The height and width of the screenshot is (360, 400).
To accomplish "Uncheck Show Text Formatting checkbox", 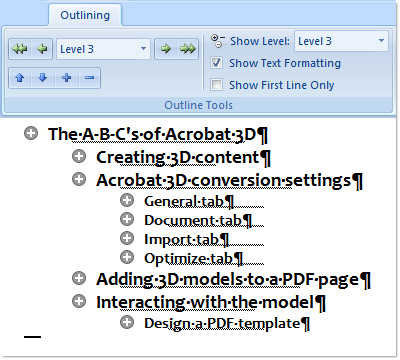I will pos(216,63).
